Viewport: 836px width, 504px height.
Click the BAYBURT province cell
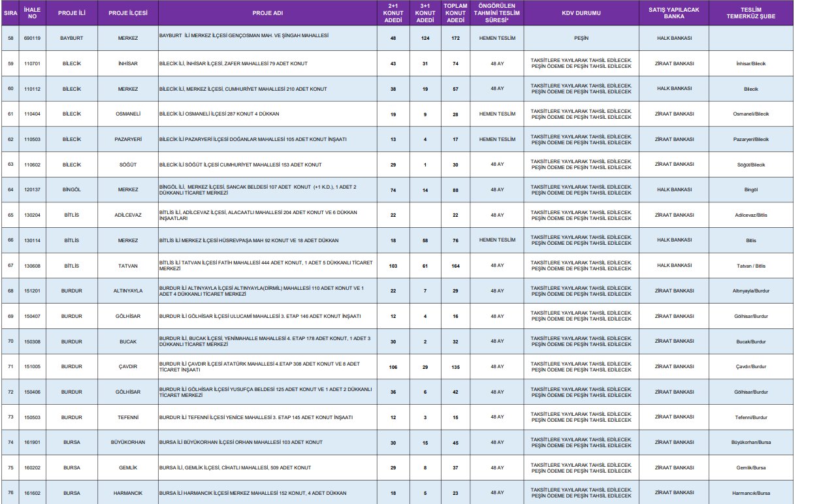click(72, 38)
